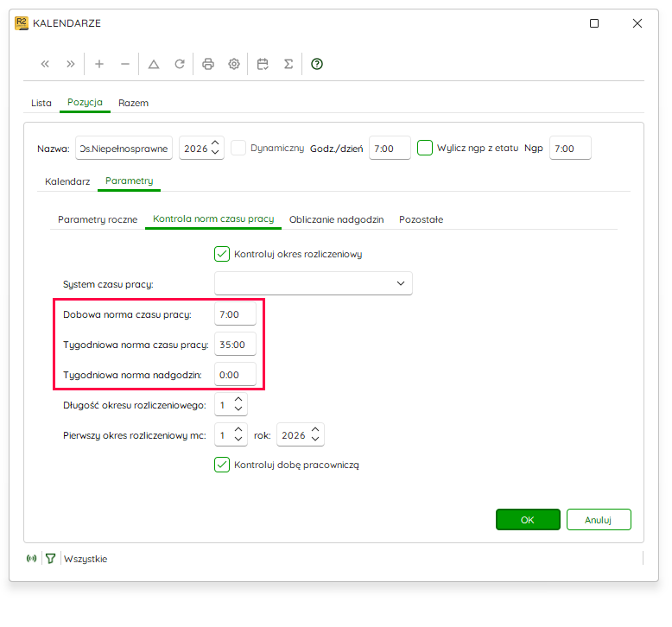Click the Godz./dzień field

point(390,148)
